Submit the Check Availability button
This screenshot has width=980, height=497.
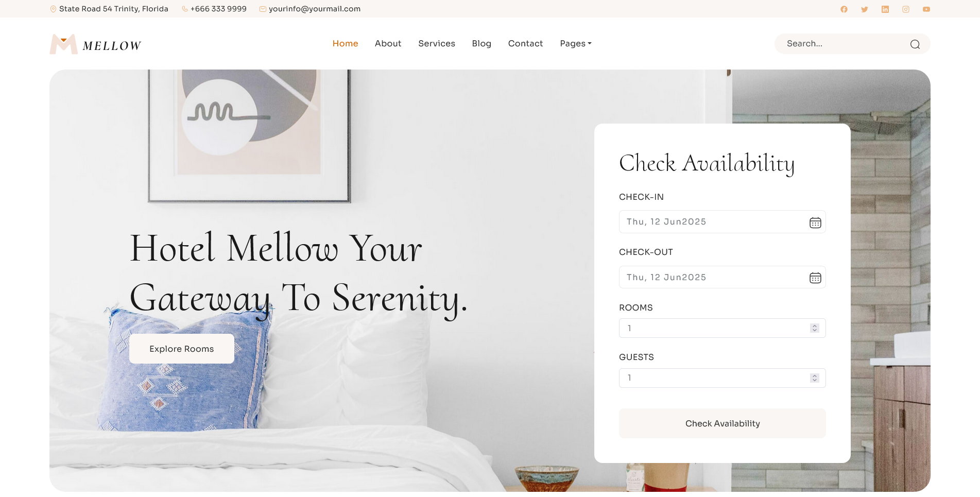722,423
